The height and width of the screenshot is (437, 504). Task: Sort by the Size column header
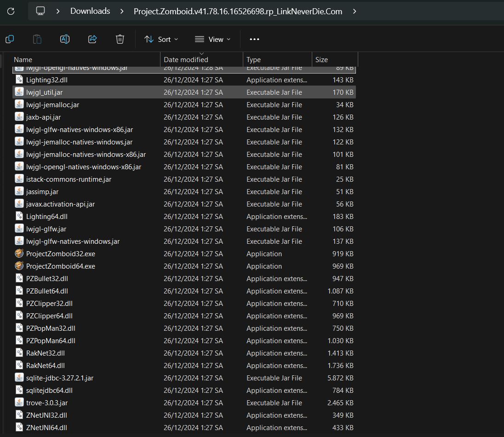coord(321,59)
